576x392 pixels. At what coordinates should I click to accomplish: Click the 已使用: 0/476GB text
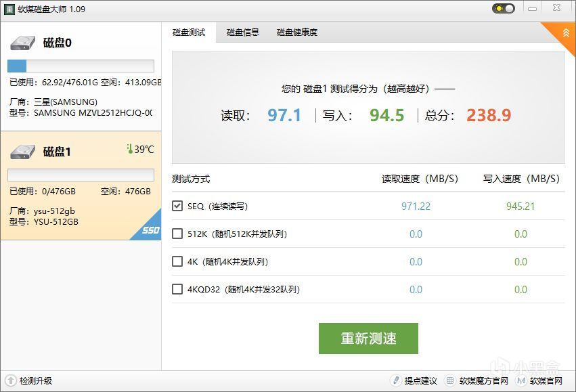tap(43, 191)
